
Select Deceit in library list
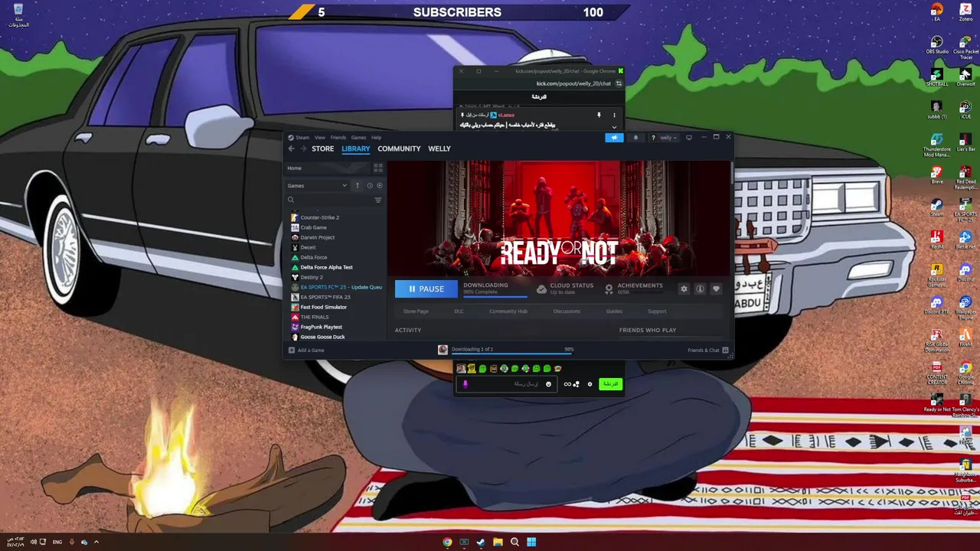(x=308, y=247)
